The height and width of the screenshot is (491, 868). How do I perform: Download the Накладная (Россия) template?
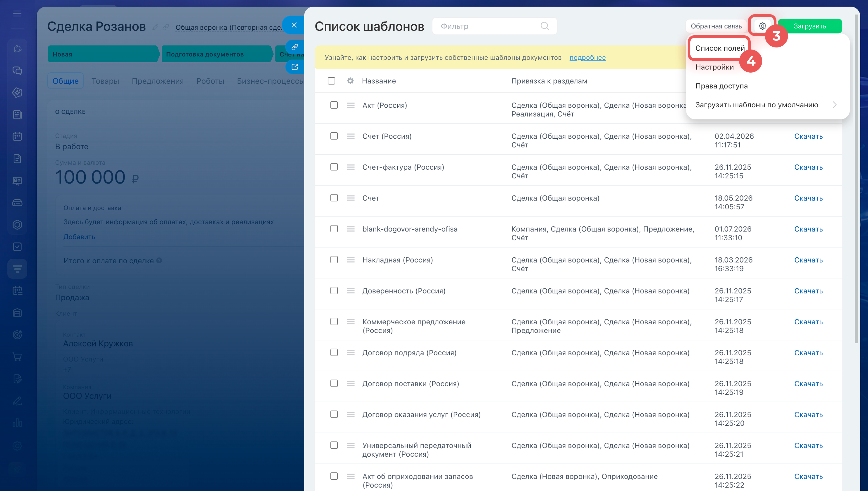tap(808, 260)
